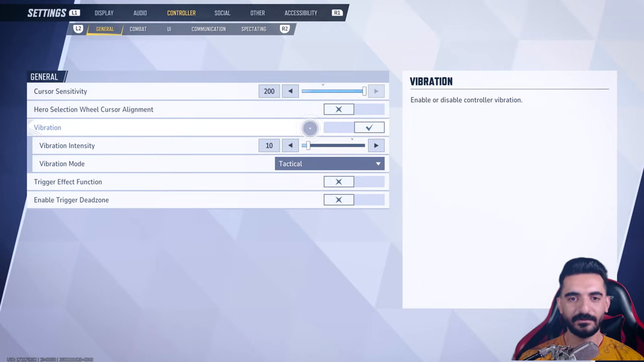
Task: Select the Cursor Sensitivity row label
Action: click(60, 91)
